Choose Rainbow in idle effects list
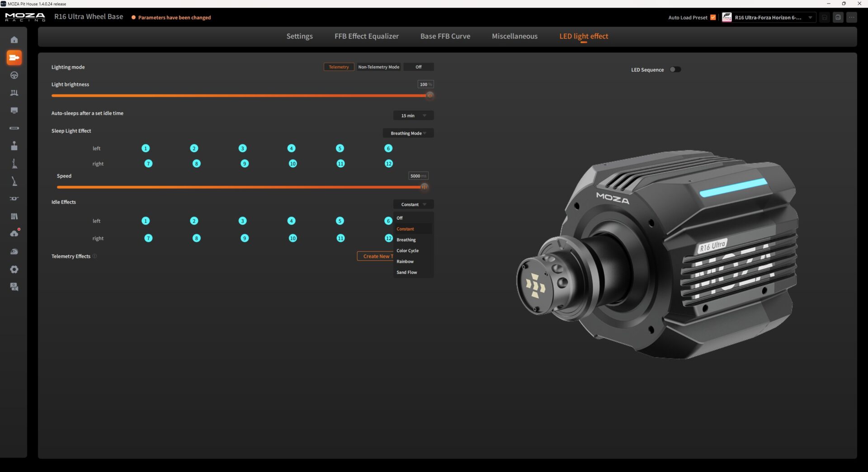Screen dimensions: 868x472 click(413, 261)
